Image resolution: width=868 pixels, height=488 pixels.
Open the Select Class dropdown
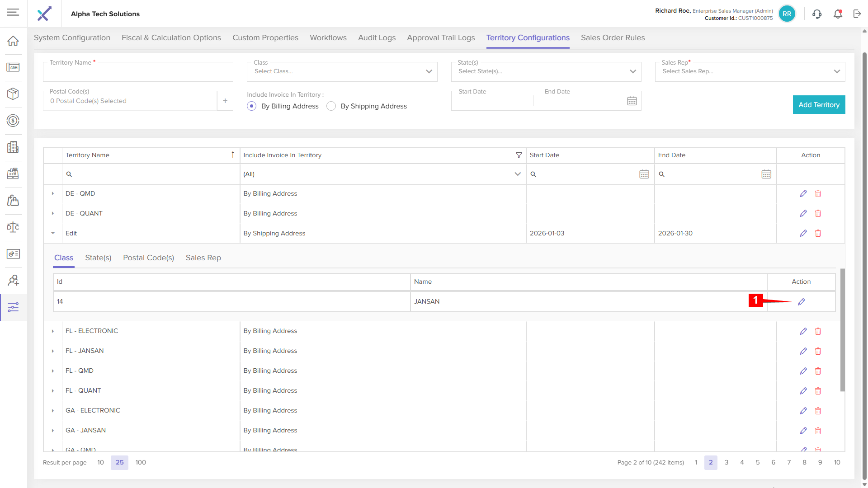coord(342,71)
